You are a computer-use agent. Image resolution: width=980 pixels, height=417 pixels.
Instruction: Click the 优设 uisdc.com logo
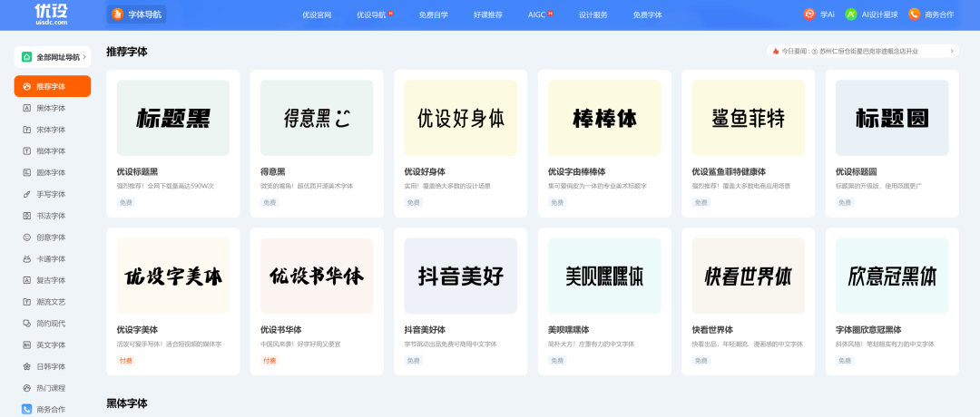coord(52,14)
